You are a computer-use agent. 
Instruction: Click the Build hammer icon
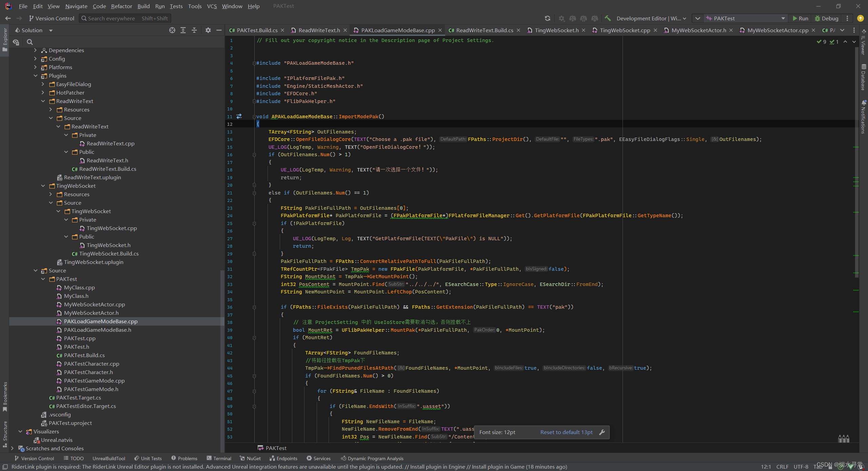pos(608,18)
